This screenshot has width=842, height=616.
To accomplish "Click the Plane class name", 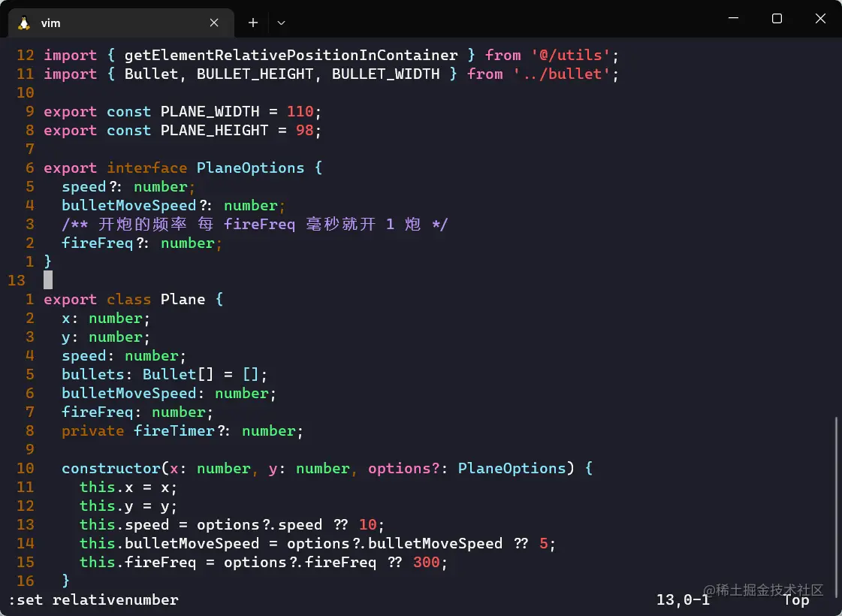I will pos(183,300).
